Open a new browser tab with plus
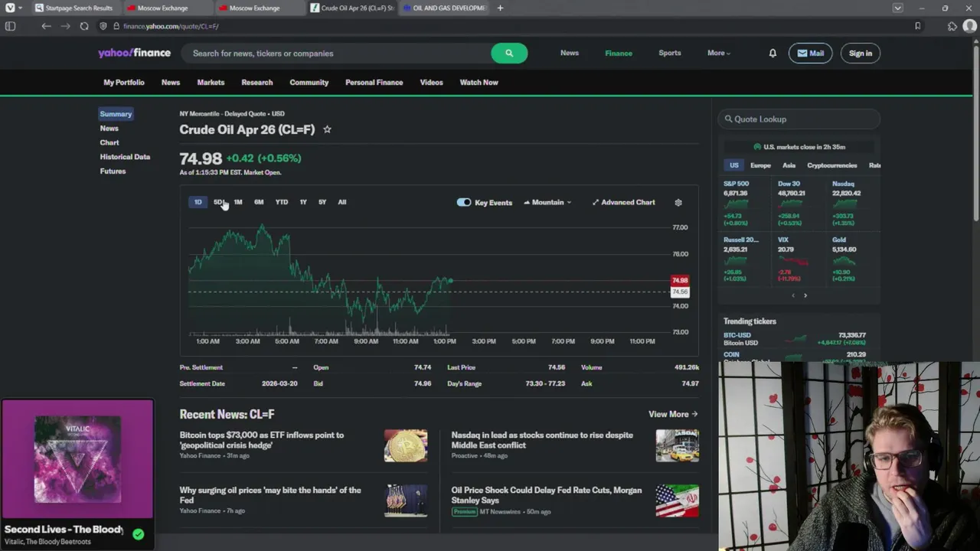 point(500,8)
